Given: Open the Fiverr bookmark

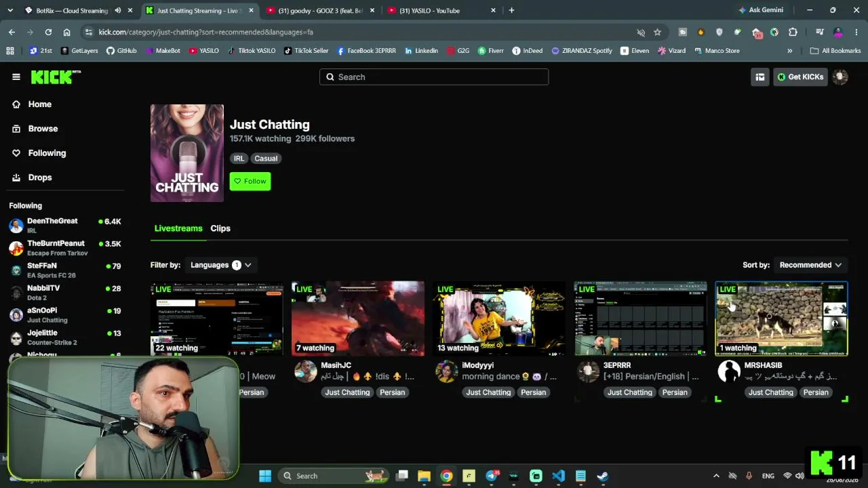Looking at the screenshot, I should click(491, 51).
